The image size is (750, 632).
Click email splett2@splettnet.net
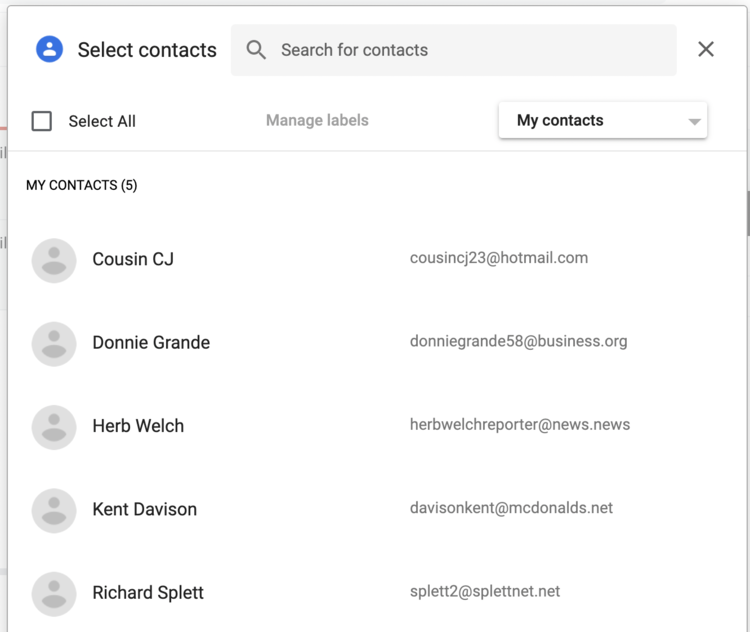[485, 591]
